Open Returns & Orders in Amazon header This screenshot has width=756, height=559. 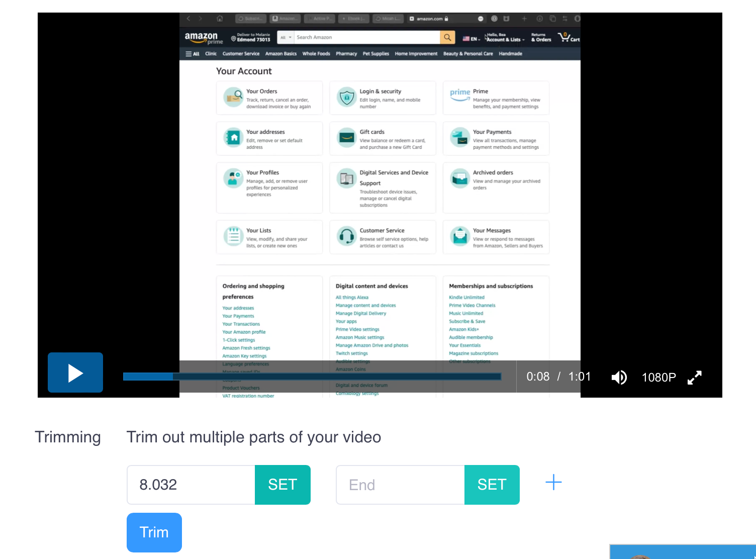click(x=541, y=38)
